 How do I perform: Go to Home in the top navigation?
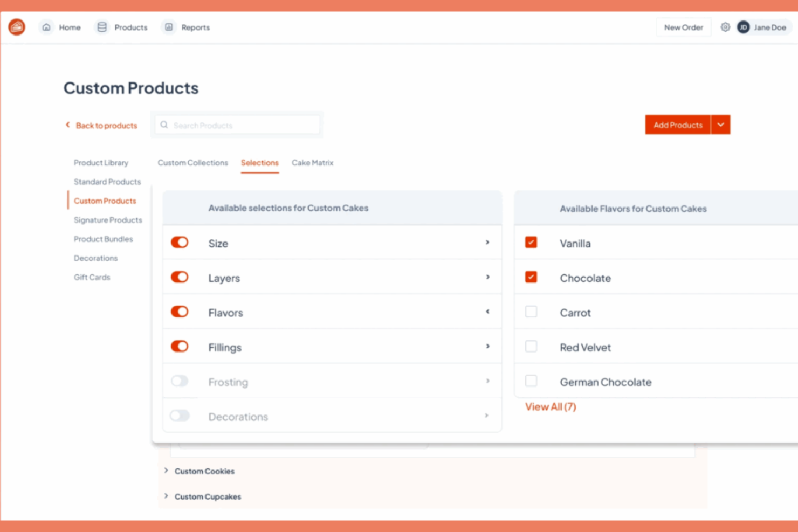[70, 27]
